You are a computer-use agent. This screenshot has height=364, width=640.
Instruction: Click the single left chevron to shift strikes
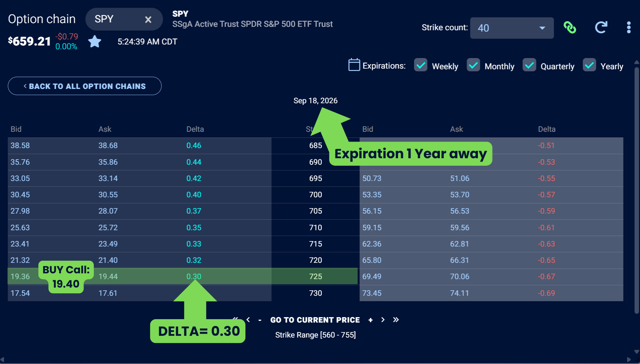click(248, 320)
